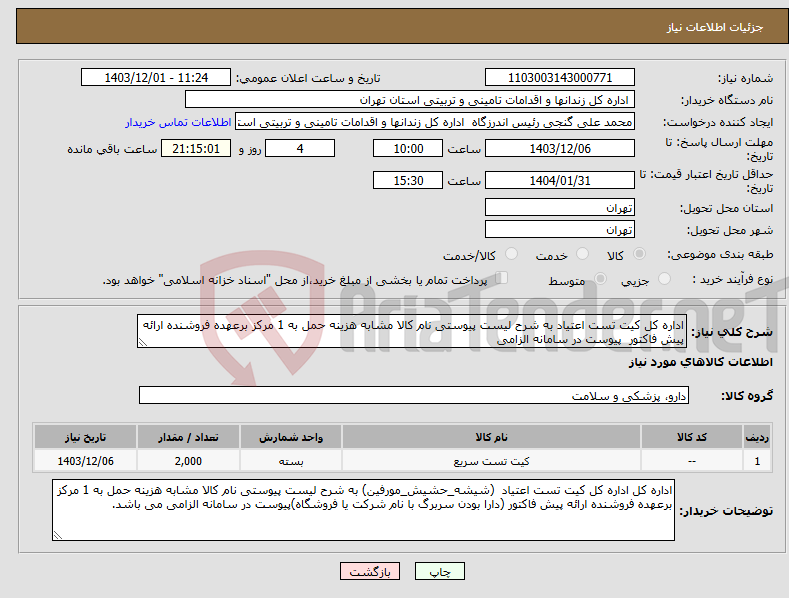Click the price validity date 1404/01/31 field
789x598 pixels.
tap(560, 180)
